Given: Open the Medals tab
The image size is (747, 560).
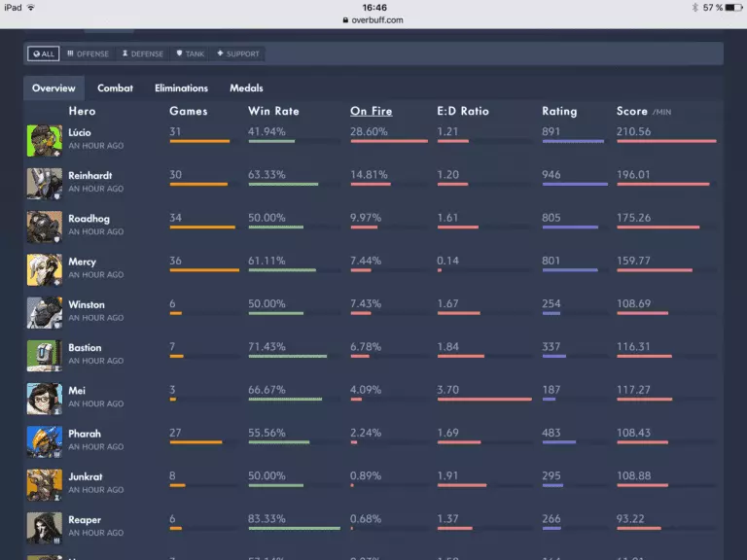Looking at the screenshot, I should [246, 88].
